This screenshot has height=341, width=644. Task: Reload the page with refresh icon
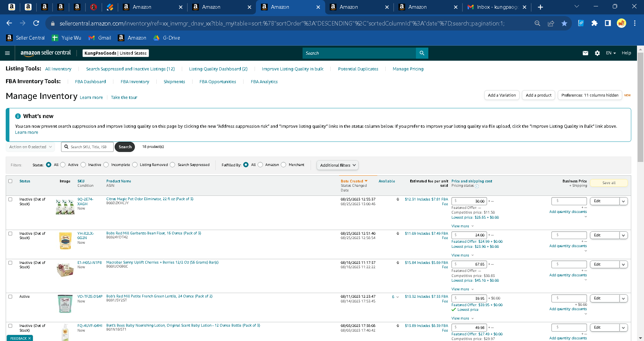(x=36, y=23)
